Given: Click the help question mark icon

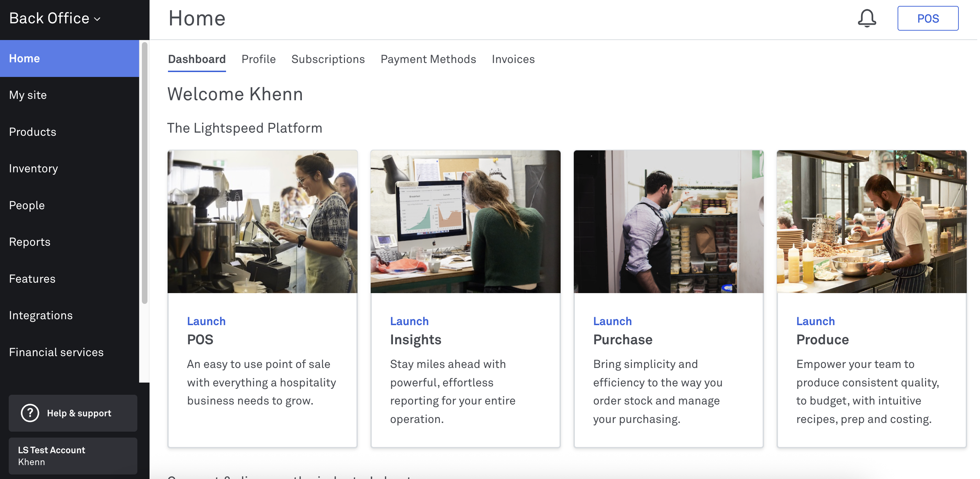Looking at the screenshot, I should (x=30, y=413).
